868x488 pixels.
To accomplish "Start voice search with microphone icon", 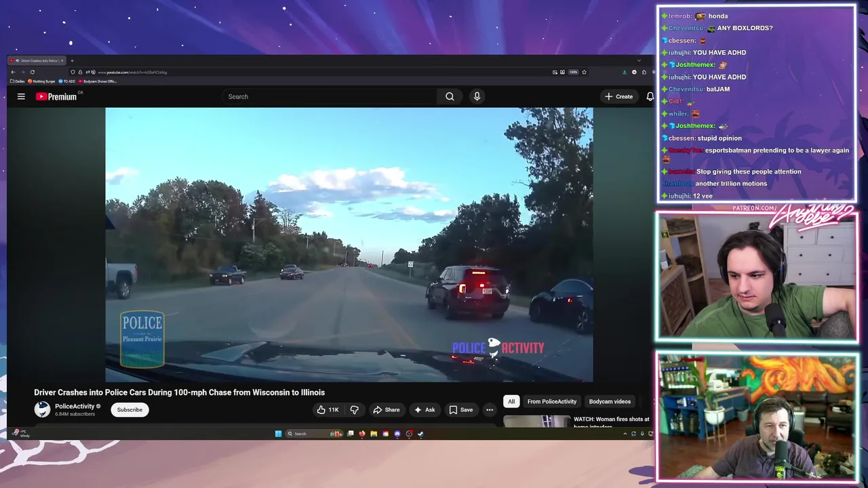I will click(x=477, y=96).
